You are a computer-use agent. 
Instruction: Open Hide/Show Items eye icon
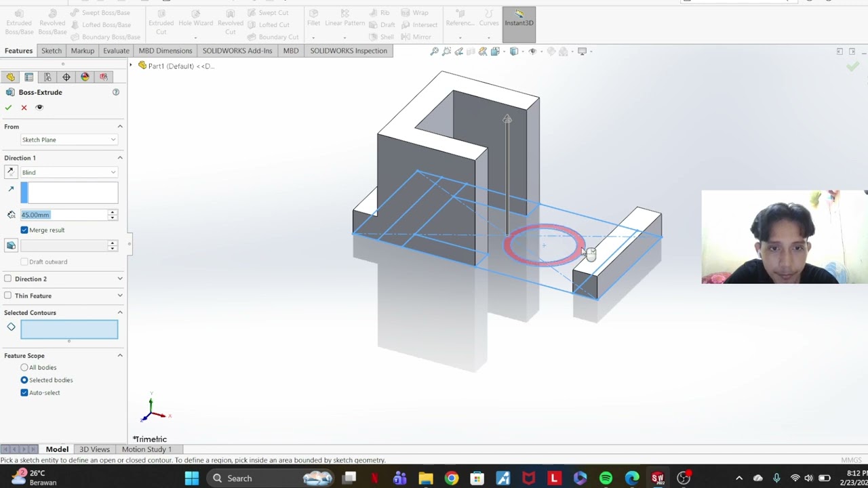532,52
